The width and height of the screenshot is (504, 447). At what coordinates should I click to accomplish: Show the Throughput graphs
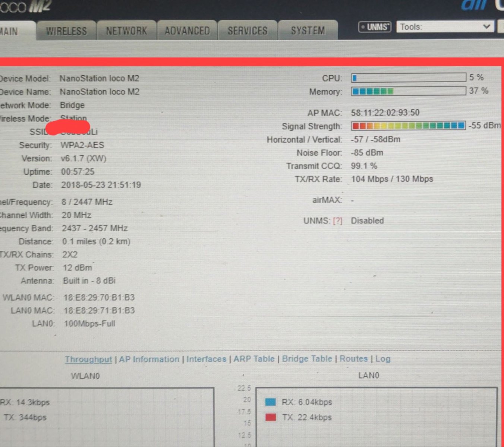tap(88, 359)
